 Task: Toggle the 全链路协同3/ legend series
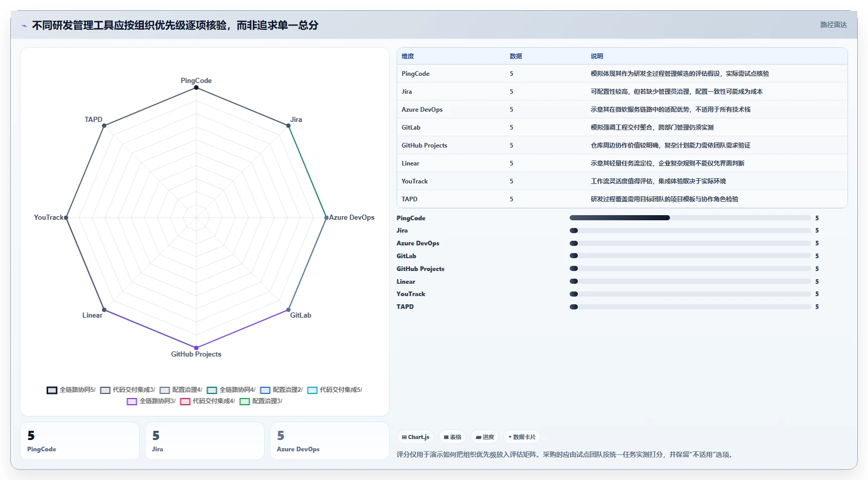coord(151,401)
